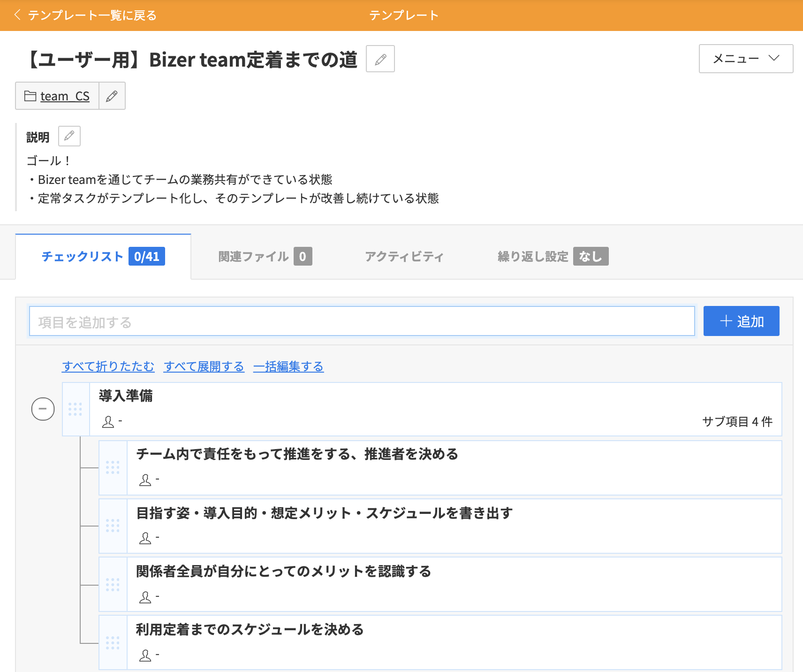Click the drag handle of 導入準備 item
Viewport: 803px width, 672px height.
75,409
